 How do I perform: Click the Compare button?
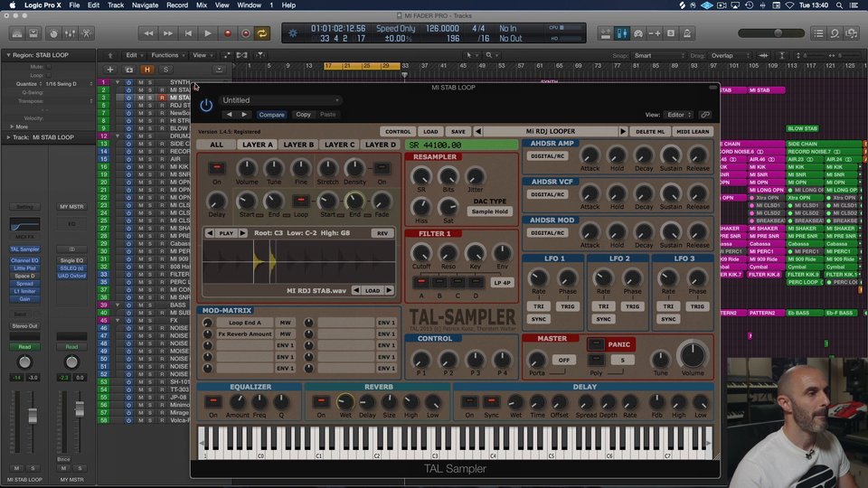point(271,115)
